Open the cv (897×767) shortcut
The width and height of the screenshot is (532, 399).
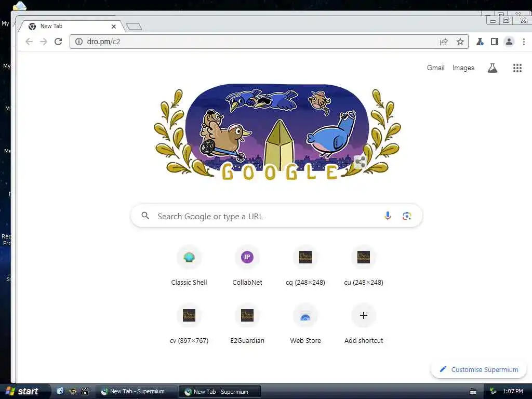[189, 324]
